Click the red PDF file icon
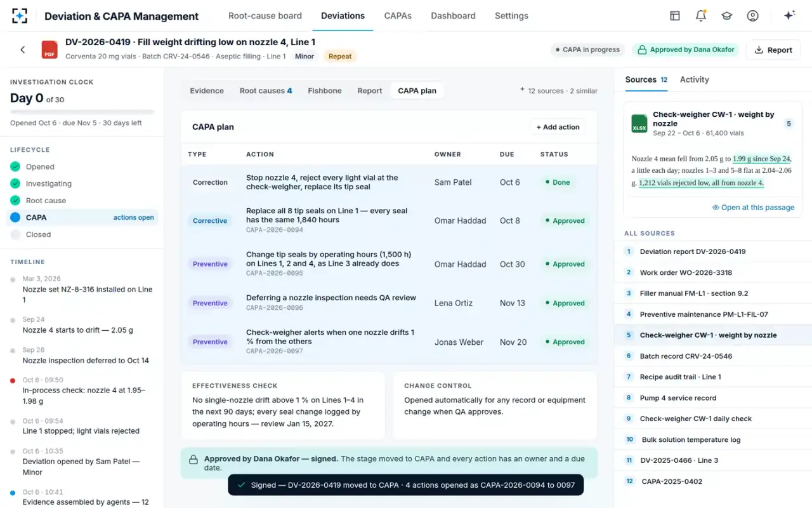 49,50
